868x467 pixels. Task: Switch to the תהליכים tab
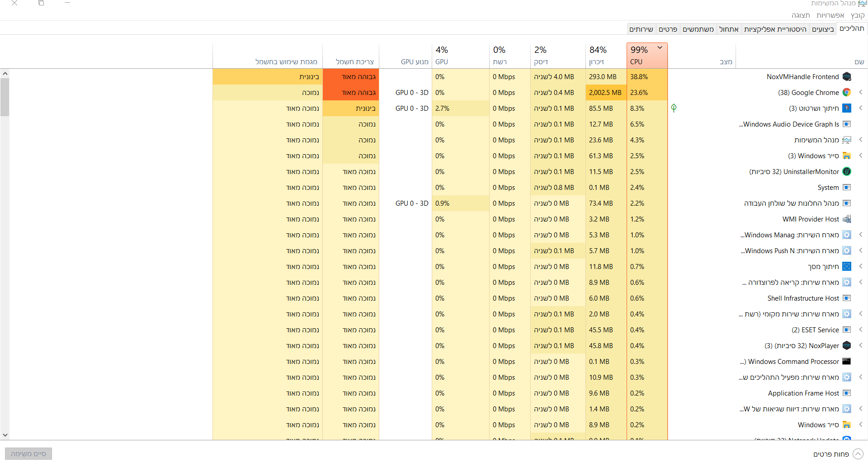pos(852,28)
